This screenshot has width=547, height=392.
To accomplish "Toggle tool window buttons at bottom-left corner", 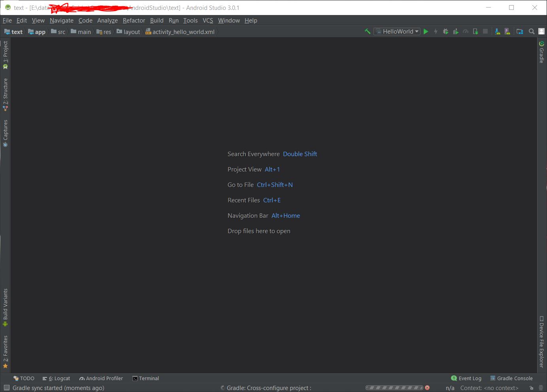I will pyautogui.click(x=6, y=388).
